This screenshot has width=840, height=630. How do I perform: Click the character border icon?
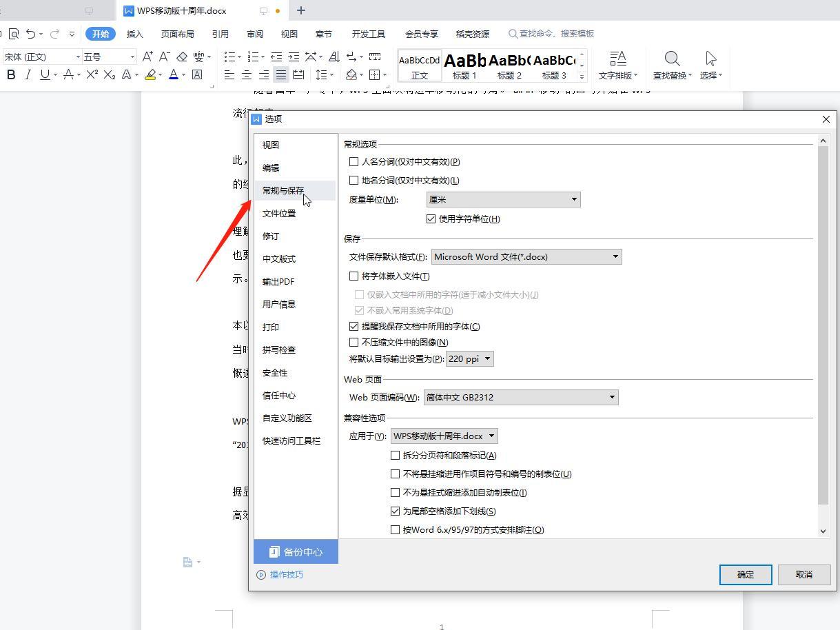[197, 74]
